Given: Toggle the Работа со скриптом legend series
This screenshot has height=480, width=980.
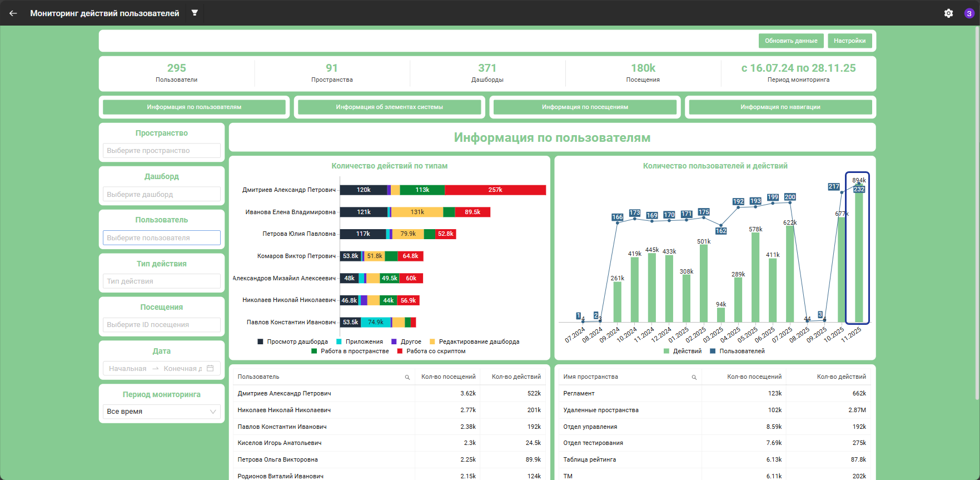Looking at the screenshot, I should tap(431, 351).
